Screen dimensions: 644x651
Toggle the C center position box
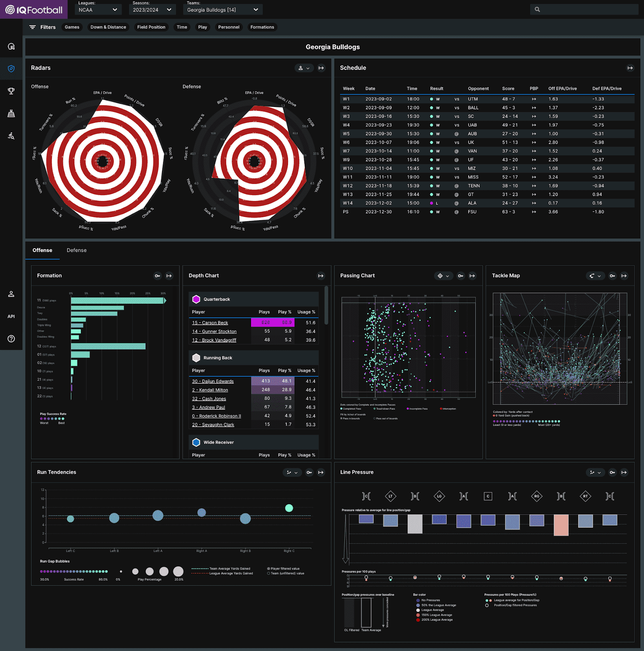[x=488, y=496]
